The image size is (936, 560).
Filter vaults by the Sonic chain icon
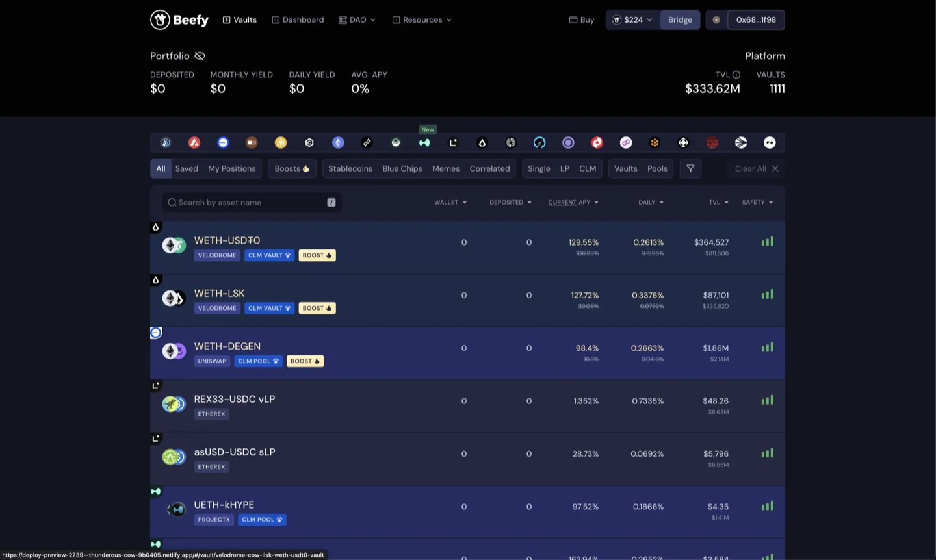coord(741,143)
